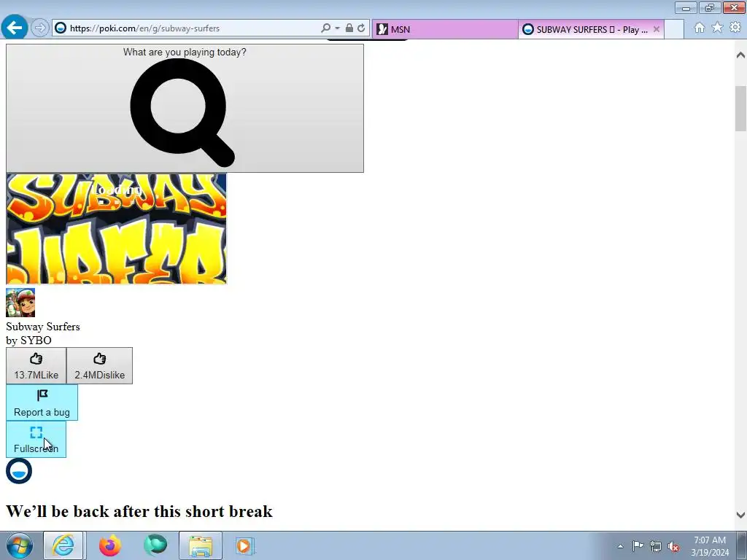
Task: Click the 13.7M Like thumbs-up button
Action: [x=36, y=366]
